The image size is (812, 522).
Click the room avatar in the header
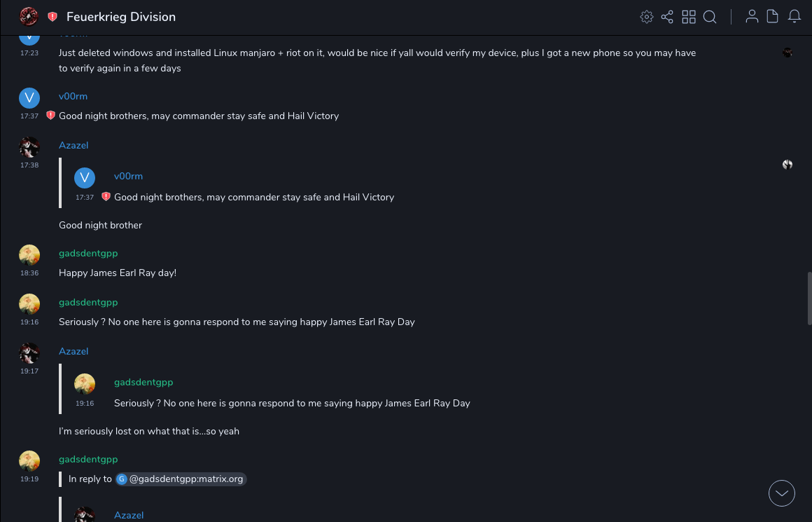(29, 16)
